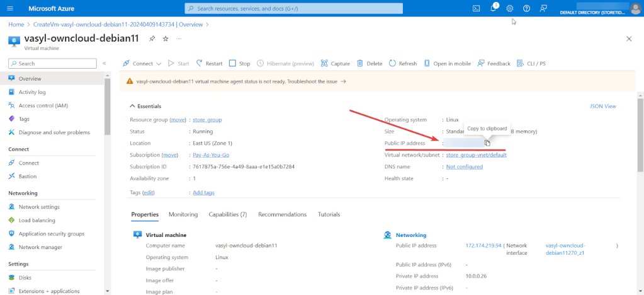The height and width of the screenshot is (295, 644).
Task: Select Activity log in the sidebar
Action: 32,92
